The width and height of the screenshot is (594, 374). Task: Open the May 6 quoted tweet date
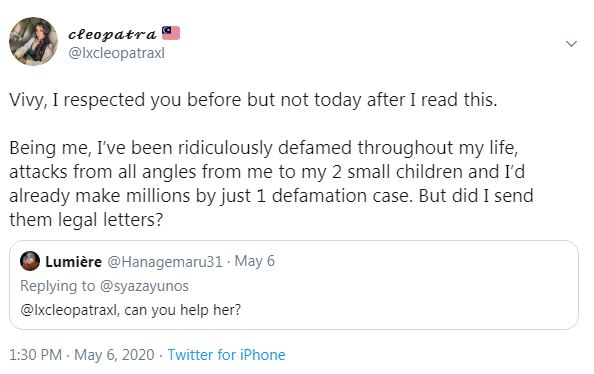[255, 261]
